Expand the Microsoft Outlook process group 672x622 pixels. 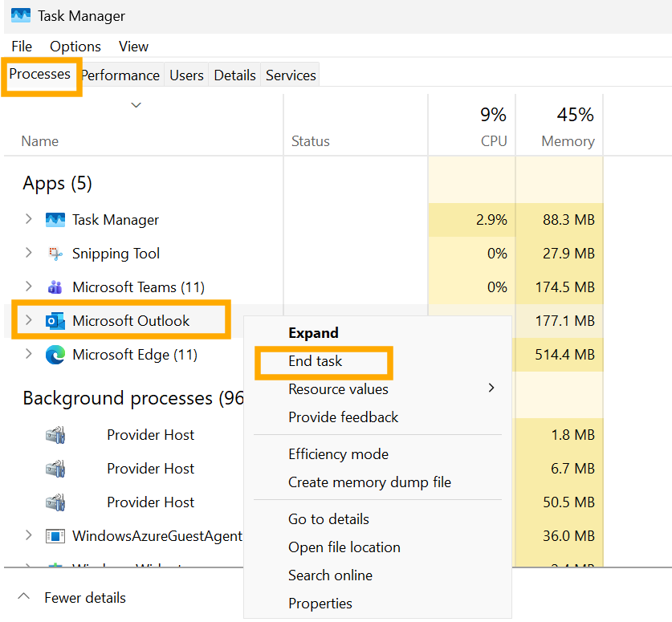coord(29,320)
